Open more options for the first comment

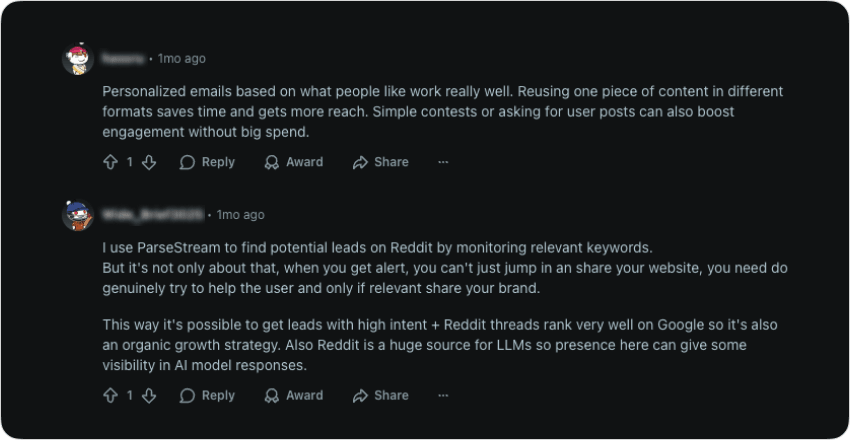pyautogui.click(x=443, y=162)
